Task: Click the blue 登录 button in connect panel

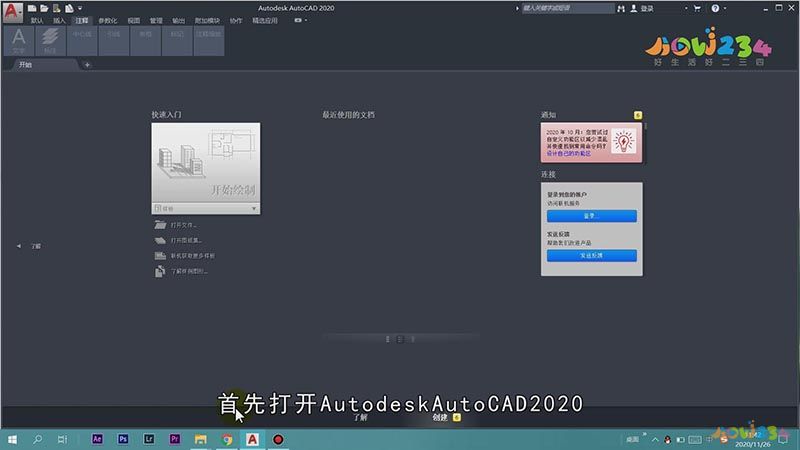Action: click(592, 216)
